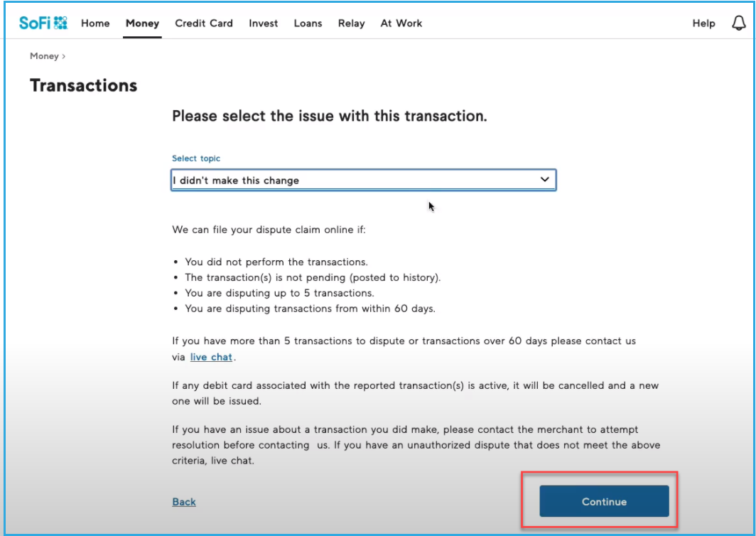The width and height of the screenshot is (756, 536).
Task: Navigate to the Relay section
Action: 351,23
